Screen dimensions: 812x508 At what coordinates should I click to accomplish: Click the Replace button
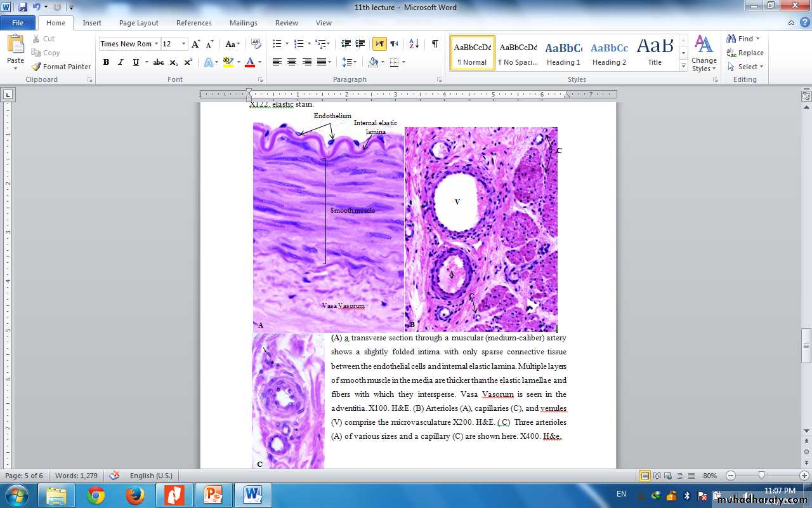[x=745, y=53]
